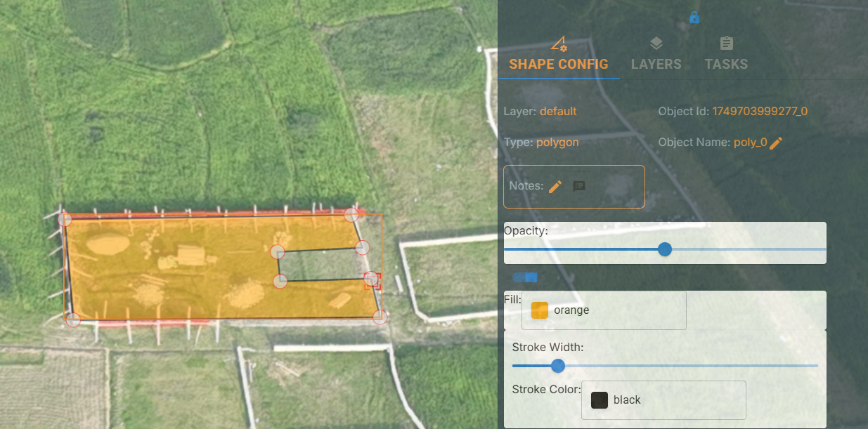
Task: Click the blue lock icon
Action: click(694, 18)
